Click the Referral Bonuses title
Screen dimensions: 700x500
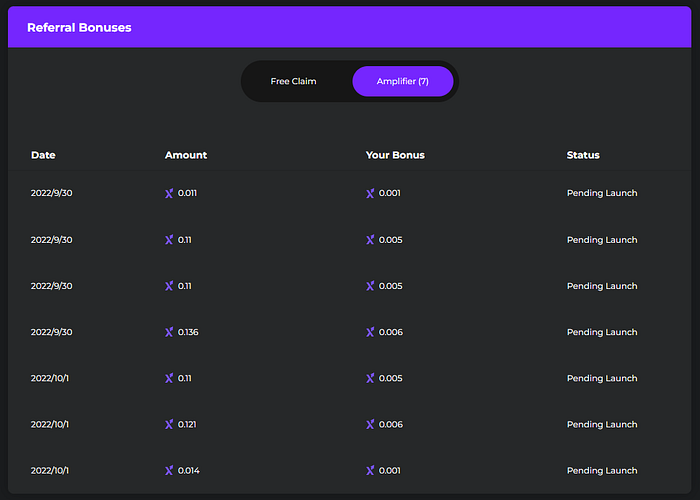79,28
